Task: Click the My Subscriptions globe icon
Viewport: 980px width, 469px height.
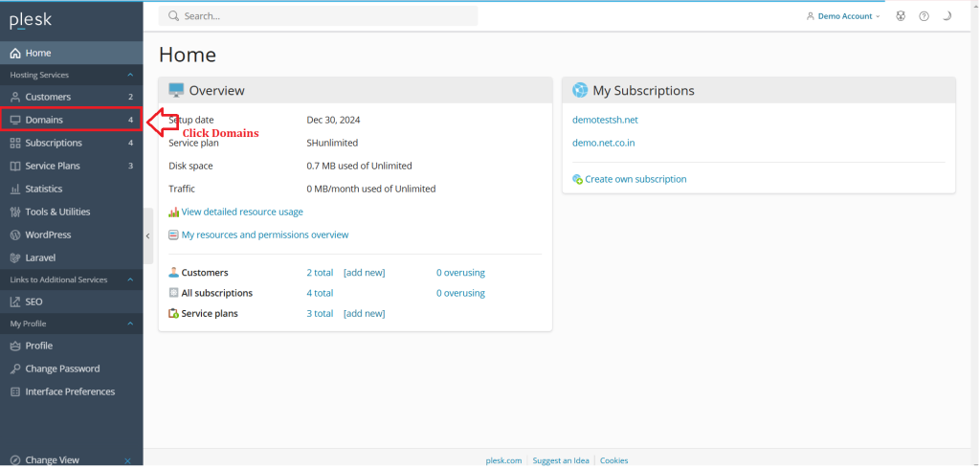Action: (x=580, y=90)
